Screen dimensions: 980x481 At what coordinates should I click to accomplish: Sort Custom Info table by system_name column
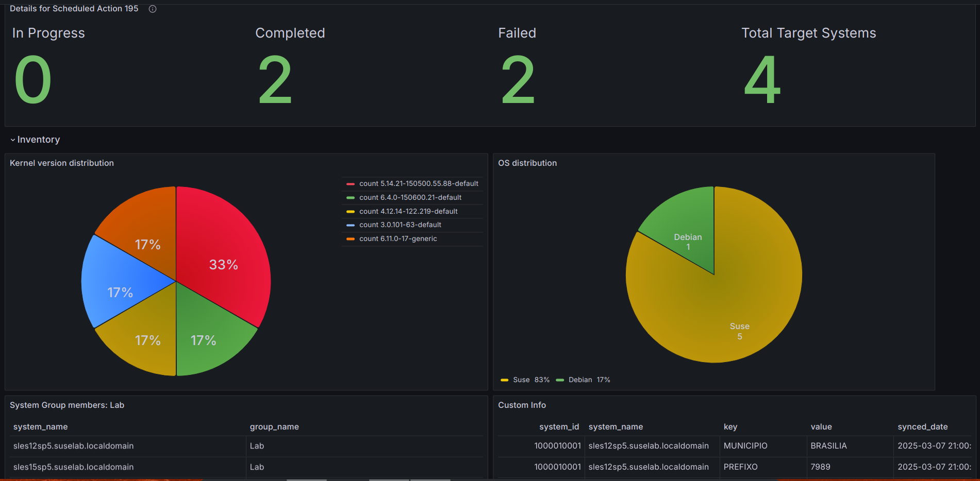pyautogui.click(x=616, y=427)
